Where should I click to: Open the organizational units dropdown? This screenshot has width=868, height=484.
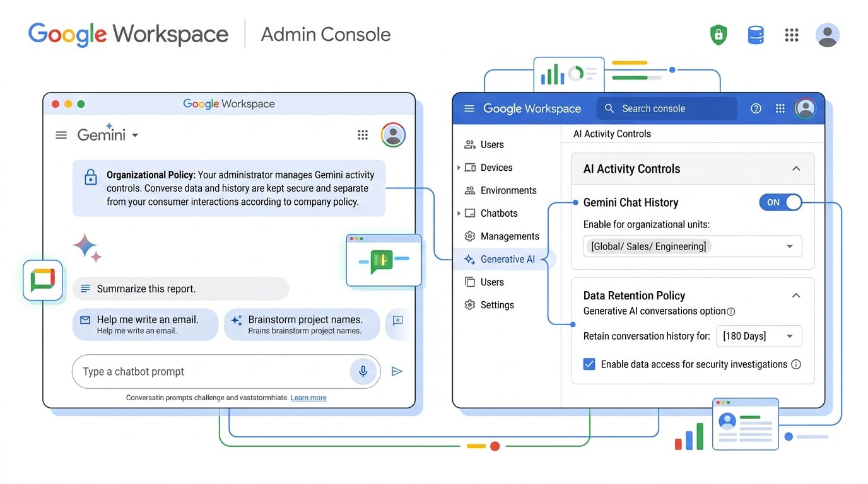tap(693, 246)
